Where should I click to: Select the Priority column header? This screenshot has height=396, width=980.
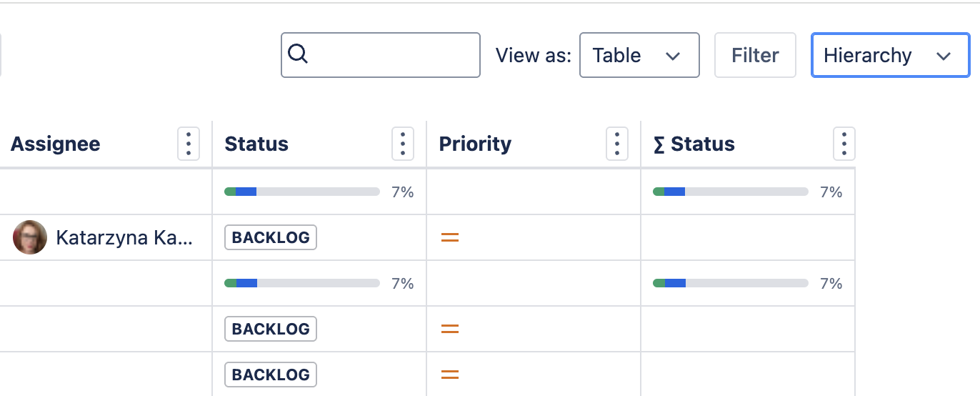coord(475,144)
